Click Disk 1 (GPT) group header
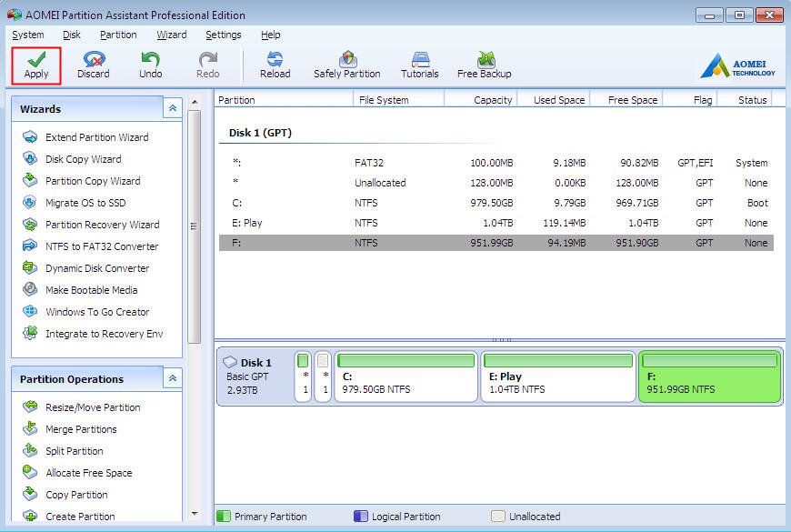The width and height of the screenshot is (791, 532). pyautogui.click(x=260, y=133)
